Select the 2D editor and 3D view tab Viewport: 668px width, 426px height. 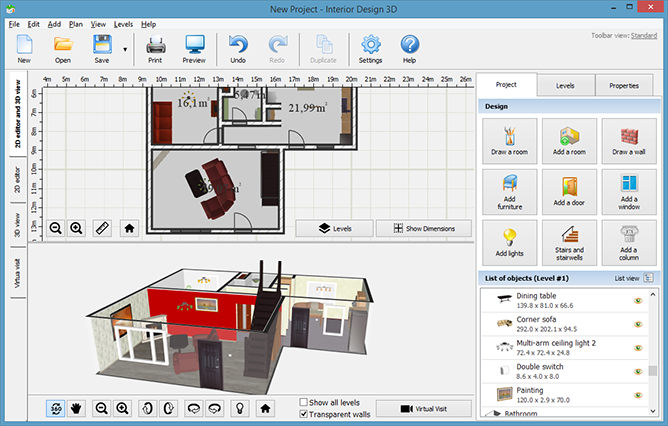[x=18, y=114]
